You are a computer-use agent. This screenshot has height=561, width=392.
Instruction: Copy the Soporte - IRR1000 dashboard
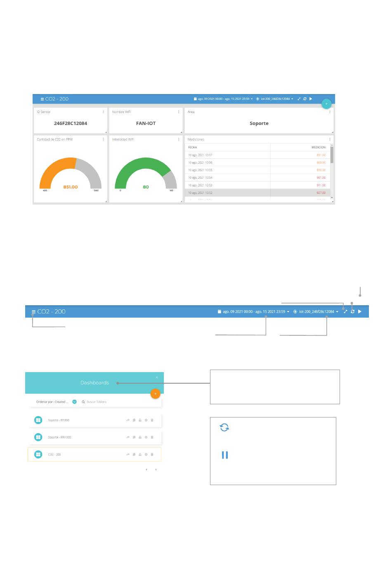134,437
